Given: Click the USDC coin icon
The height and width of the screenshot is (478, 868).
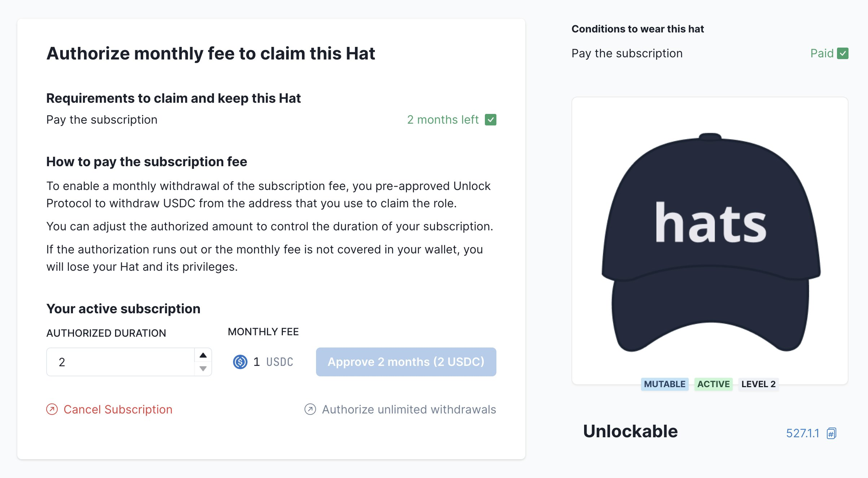Looking at the screenshot, I should 240,362.
